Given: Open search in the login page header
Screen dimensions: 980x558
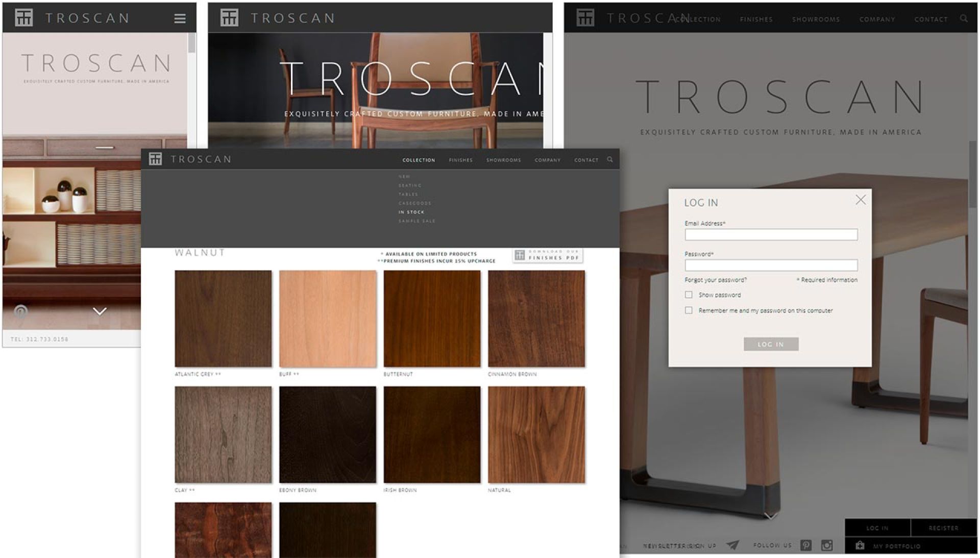Looking at the screenshot, I should pyautogui.click(x=964, y=18).
